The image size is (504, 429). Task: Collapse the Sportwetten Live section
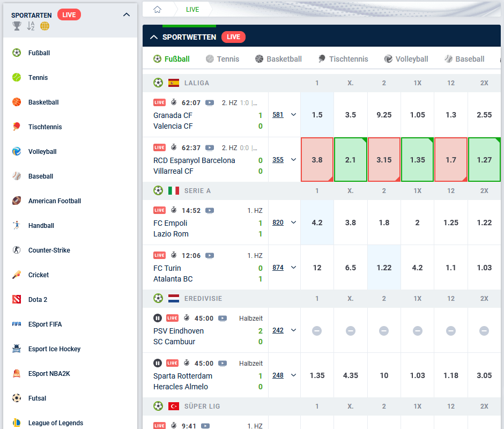click(x=154, y=37)
